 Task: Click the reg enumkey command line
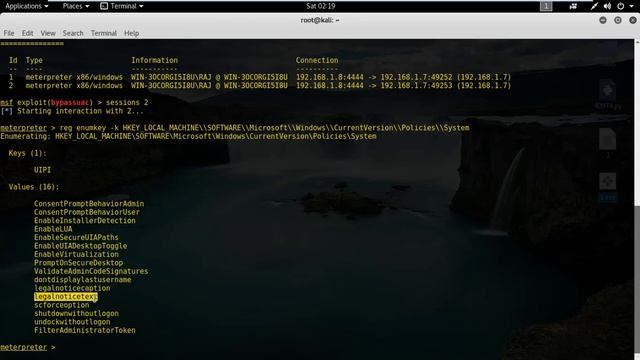(235, 128)
